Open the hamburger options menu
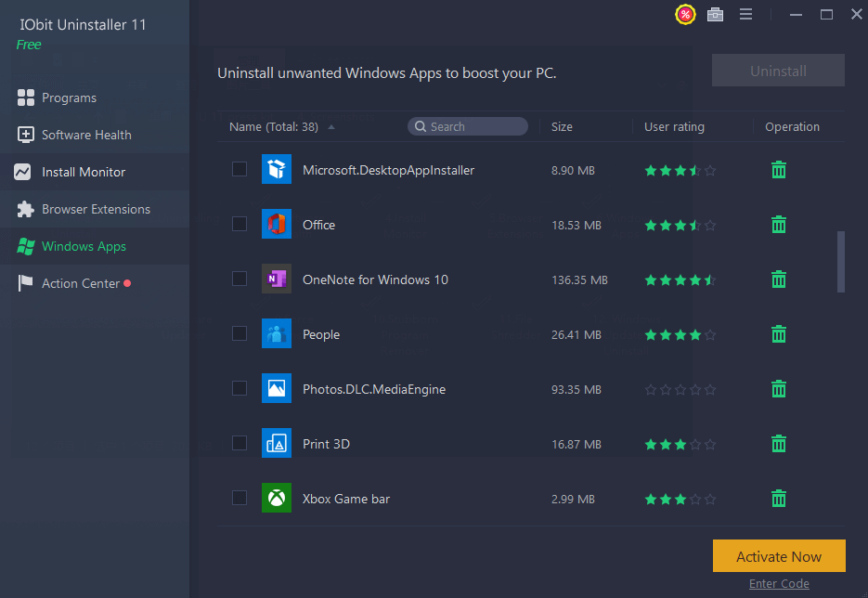Screen dimensions: 868x598 (x=745, y=15)
